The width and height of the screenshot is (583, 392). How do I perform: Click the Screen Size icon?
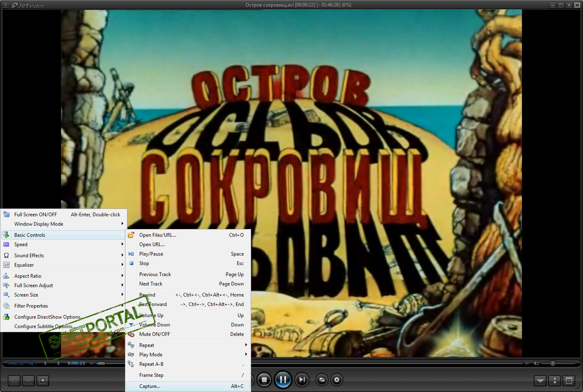(x=6, y=295)
